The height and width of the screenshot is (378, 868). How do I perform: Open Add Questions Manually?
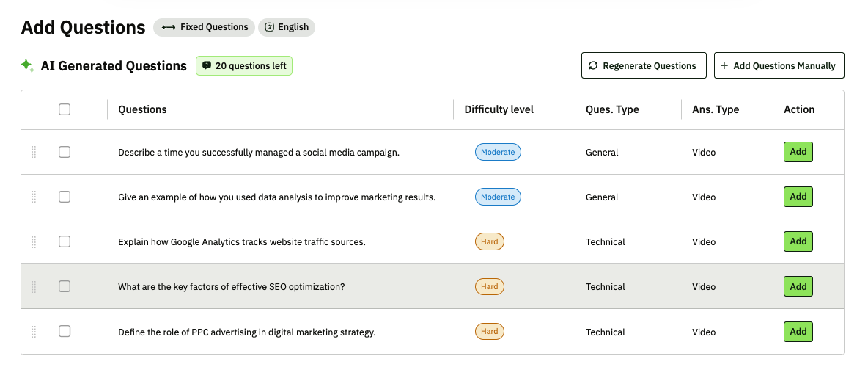[779, 65]
